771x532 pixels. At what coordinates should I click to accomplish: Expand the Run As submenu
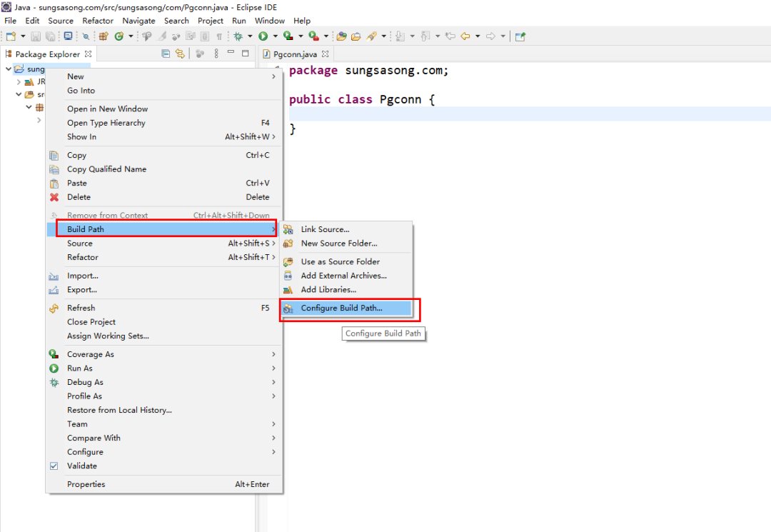tap(164, 368)
